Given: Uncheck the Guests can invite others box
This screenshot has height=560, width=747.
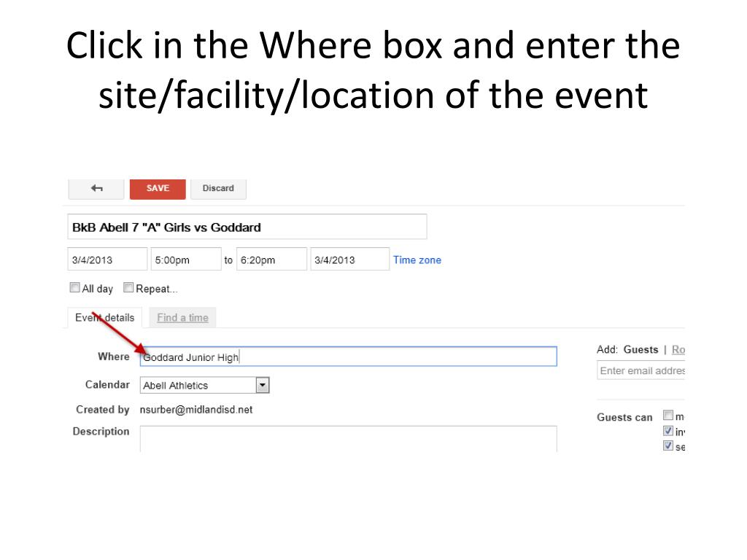Looking at the screenshot, I should point(668,430).
